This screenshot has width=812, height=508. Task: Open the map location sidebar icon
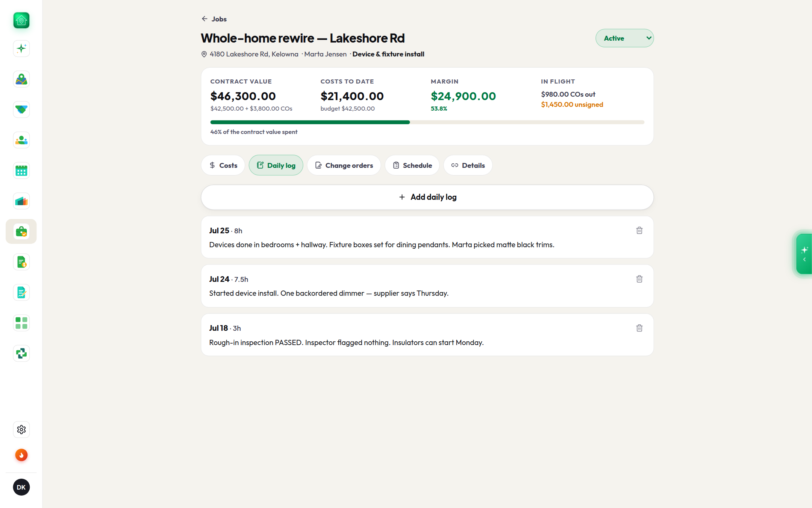point(21,79)
